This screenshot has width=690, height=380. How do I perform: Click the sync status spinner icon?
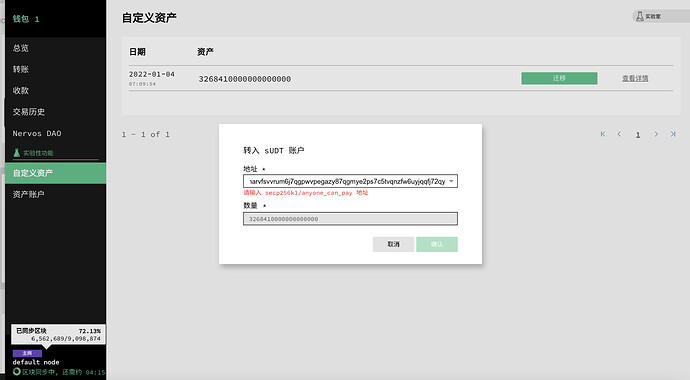[17, 372]
